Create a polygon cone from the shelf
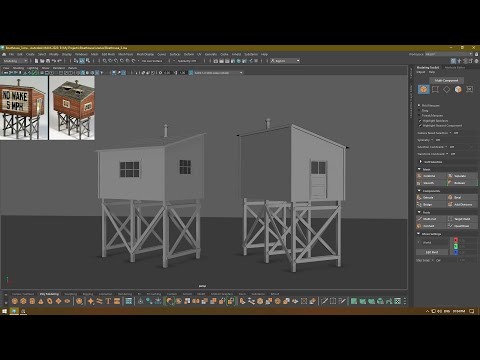The height and width of the screenshot is (360, 480). pyautogui.click(x=41, y=301)
